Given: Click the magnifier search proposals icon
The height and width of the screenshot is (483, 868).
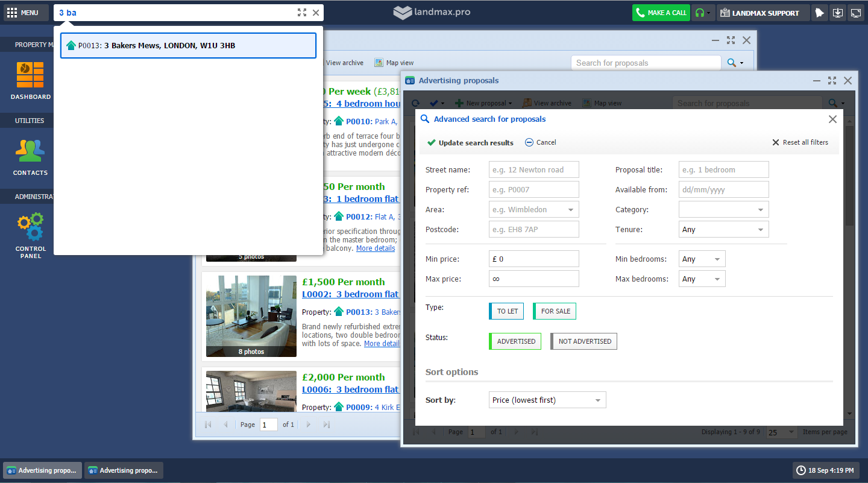Looking at the screenshot, I should pyautogui.click(x=731, y=63).
